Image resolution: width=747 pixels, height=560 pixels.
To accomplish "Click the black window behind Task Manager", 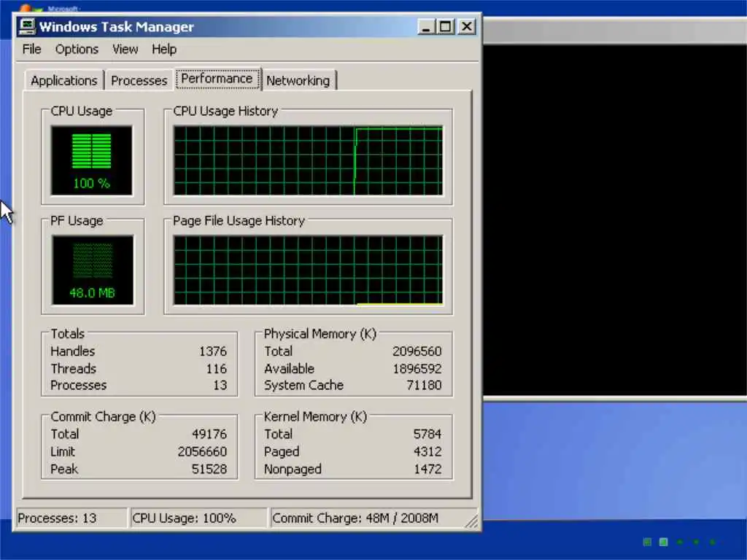I will click(x=614, y=219).
